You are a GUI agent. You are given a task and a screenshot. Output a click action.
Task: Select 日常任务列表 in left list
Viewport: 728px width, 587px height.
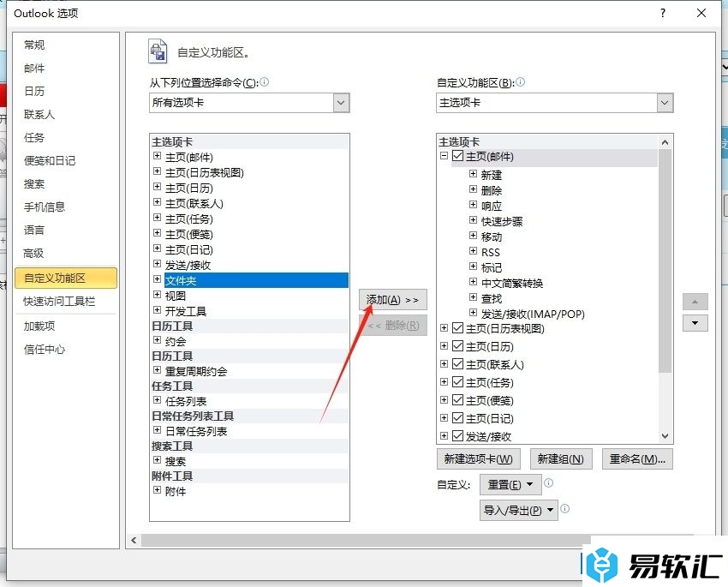tap(196, 431)
